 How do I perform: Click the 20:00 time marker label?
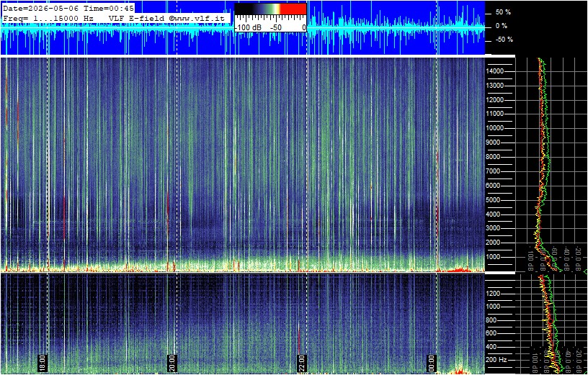pos(171,363)
